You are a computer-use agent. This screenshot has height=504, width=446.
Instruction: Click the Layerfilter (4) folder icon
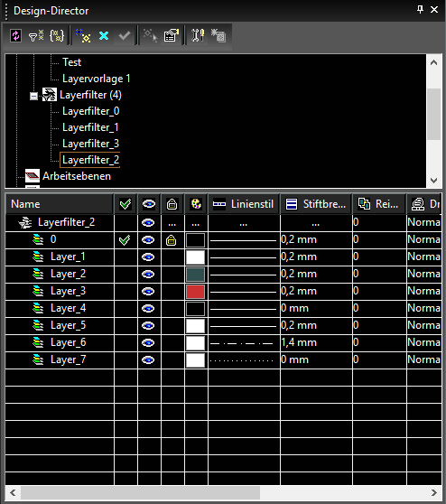coord(50,95)
